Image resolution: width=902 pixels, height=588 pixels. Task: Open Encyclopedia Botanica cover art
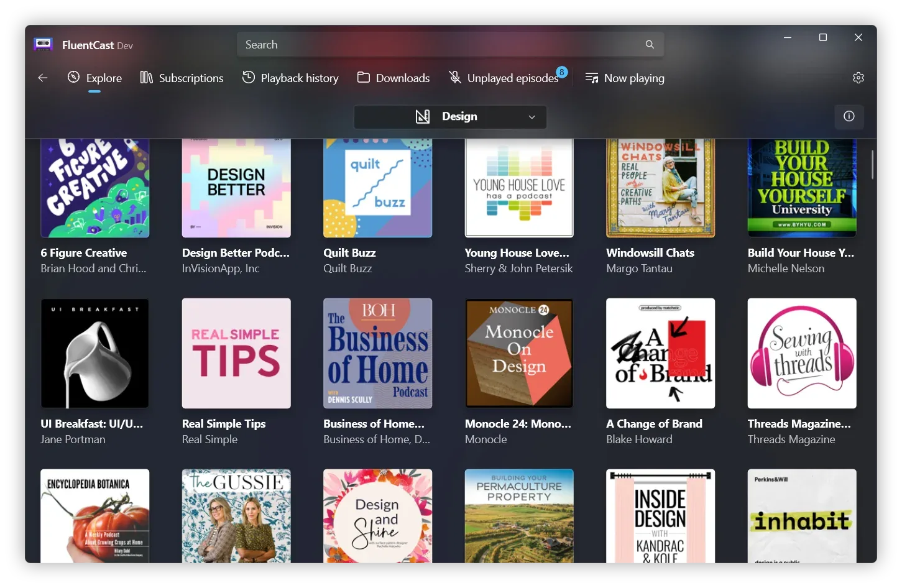[95, 516]
